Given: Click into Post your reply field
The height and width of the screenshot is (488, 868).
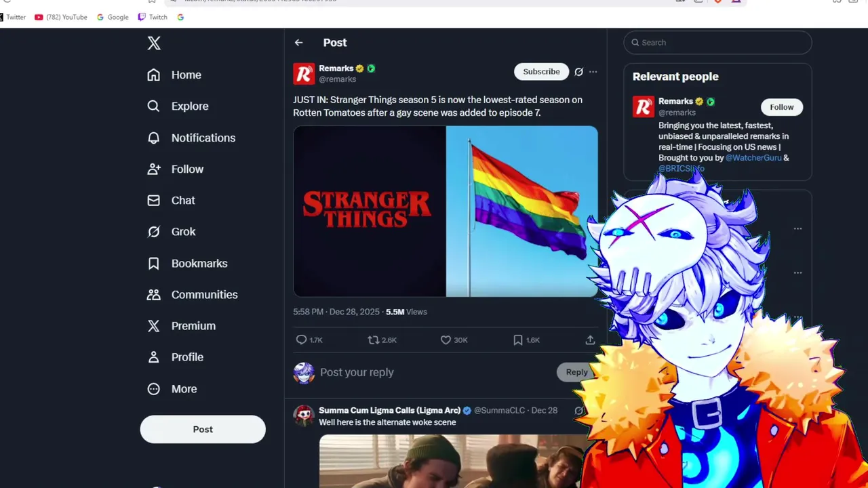Looking at the screenshot, I should [x=434, y=372].
